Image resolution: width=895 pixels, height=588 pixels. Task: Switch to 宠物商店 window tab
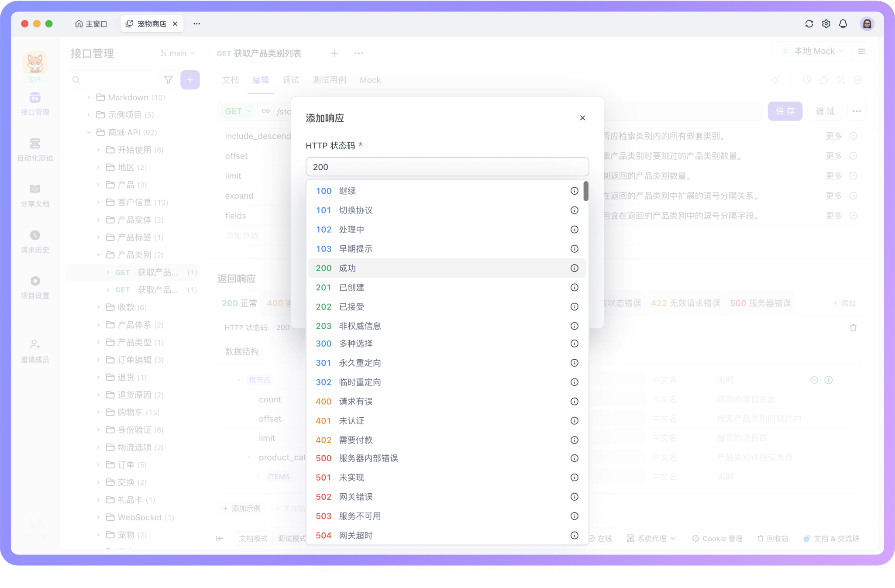(151, 24)
